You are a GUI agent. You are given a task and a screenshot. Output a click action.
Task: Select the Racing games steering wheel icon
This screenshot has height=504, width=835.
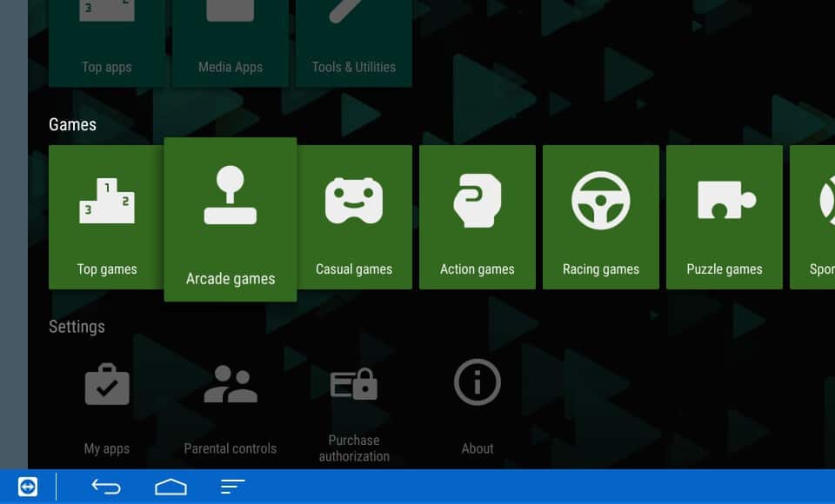601,199
